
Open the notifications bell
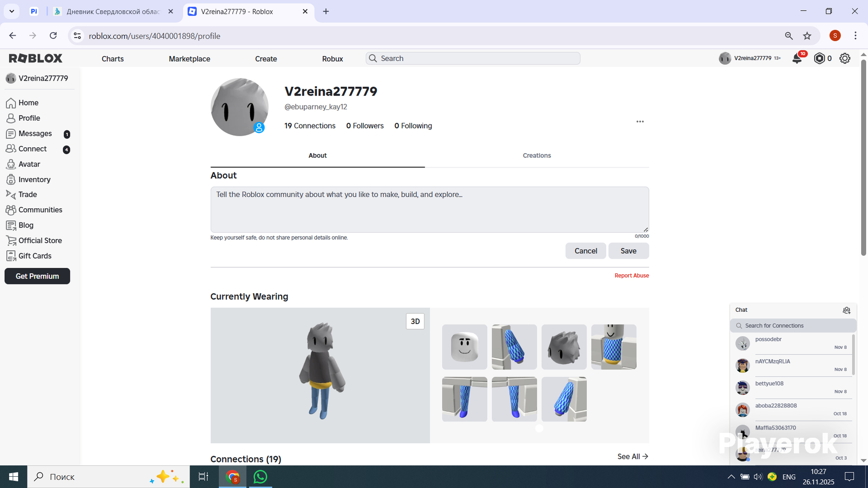797,59
